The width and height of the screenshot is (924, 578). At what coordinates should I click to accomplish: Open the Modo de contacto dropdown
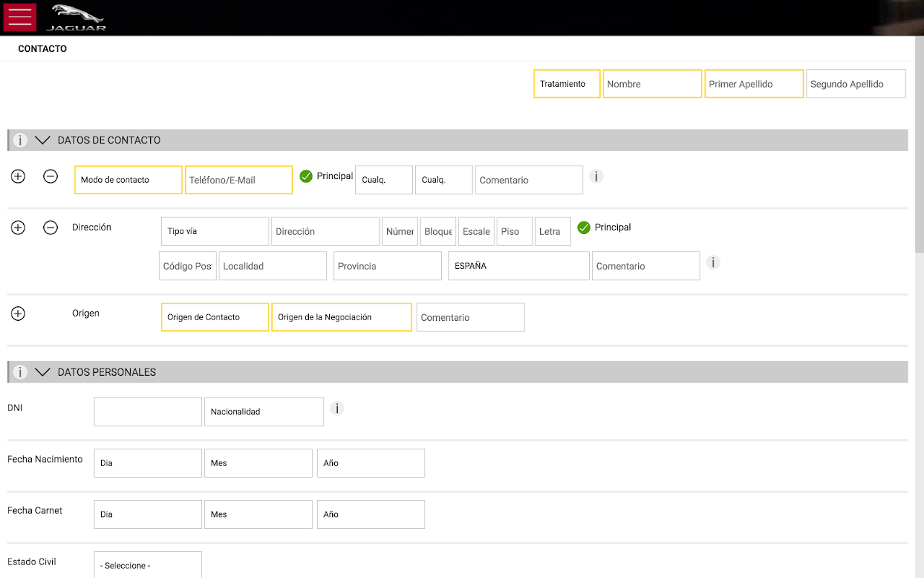(128, 180)
